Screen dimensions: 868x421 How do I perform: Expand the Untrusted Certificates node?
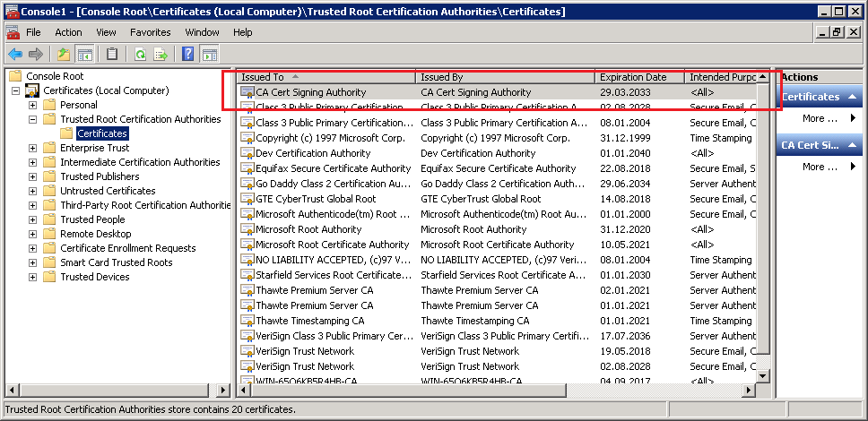tap(32, 192)
